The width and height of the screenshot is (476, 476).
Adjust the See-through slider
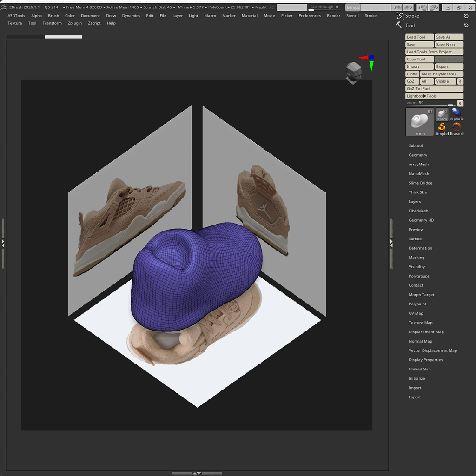(x=326, y=7)
